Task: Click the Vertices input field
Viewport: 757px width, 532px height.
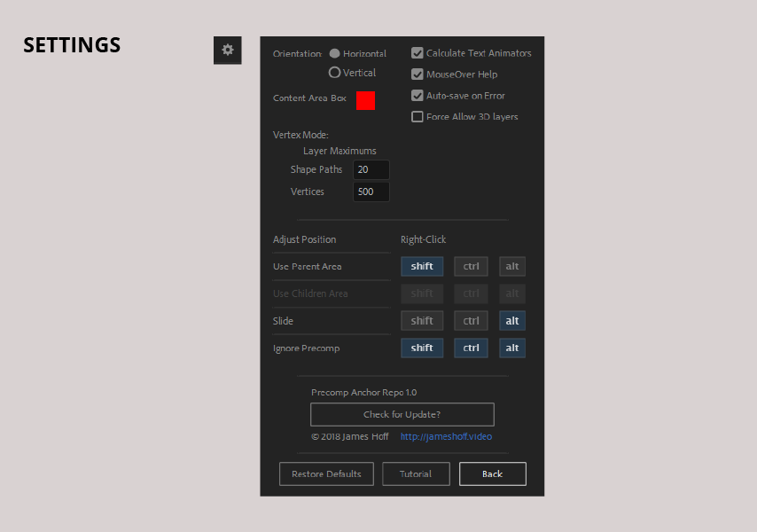Action: (x=371, y=191)
